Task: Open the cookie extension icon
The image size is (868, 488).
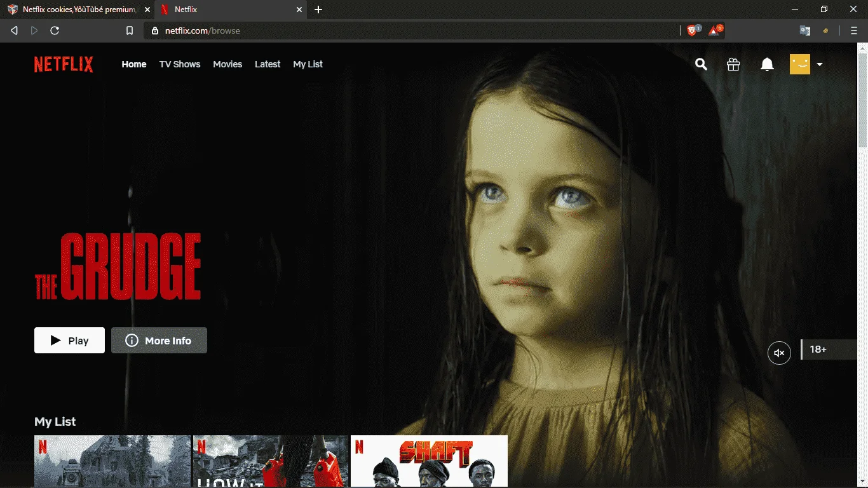Action: [x=826, y=30]
